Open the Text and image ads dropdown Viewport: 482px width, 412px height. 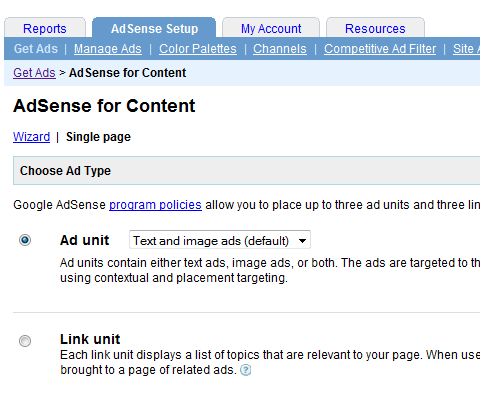[220, 240]
